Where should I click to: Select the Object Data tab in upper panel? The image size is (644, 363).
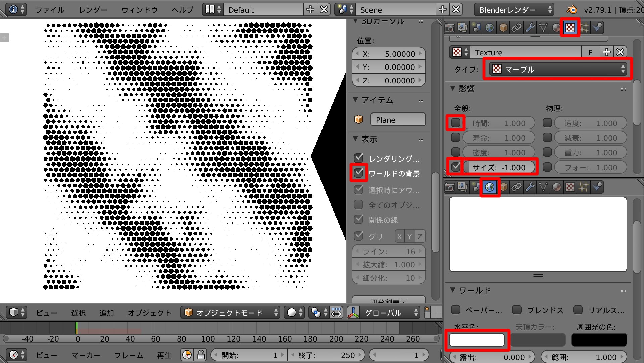(x=543, y=28)
